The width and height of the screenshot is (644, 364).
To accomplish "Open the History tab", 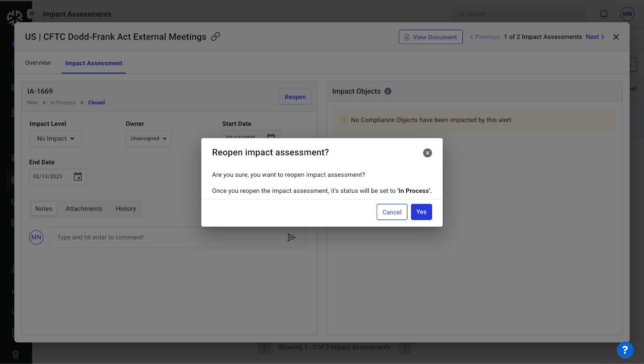I will (126, 209).
